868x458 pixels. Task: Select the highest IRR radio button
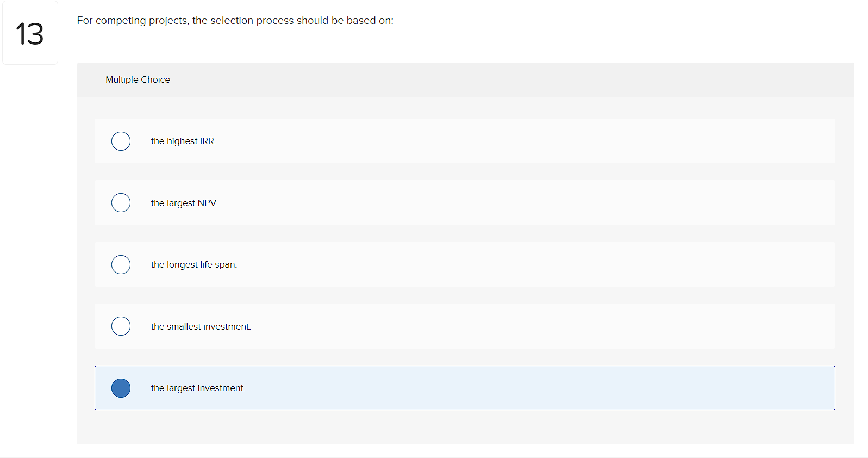click(x=121, y=141)
